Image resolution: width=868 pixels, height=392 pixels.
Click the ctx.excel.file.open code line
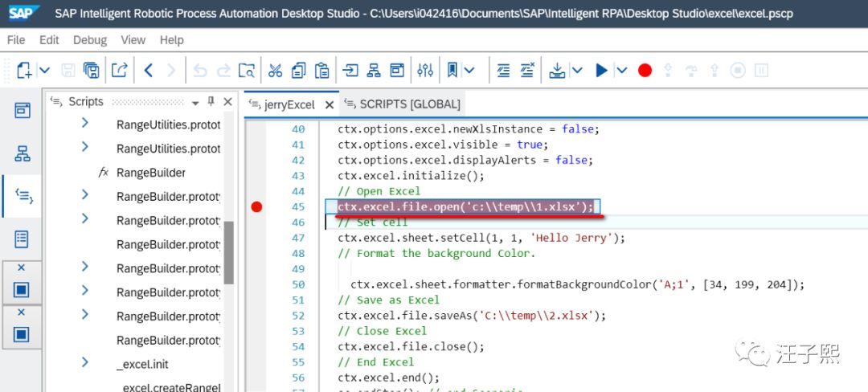[465, 206]
